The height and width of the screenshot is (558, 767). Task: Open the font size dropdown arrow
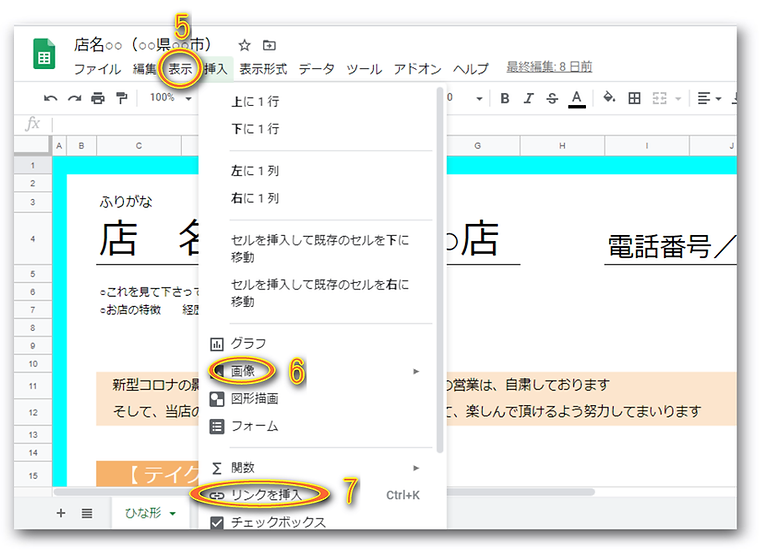[x=479, y=99]
